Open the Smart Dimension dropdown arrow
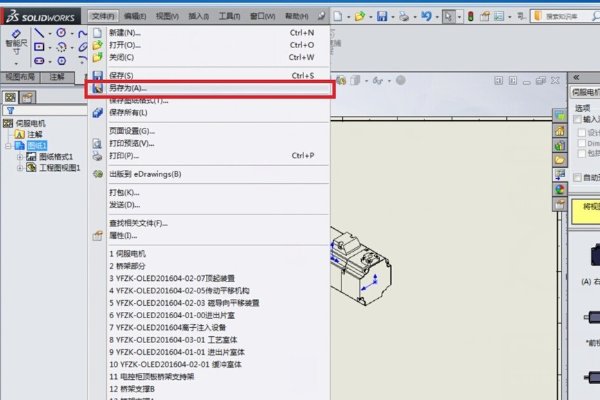Screen dimensions: 600x400 tap(16, 63)
